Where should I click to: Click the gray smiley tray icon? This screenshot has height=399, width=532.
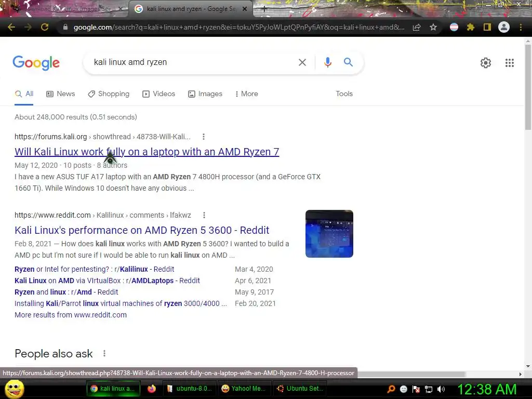pyautogui.click(x=403, y=389)
